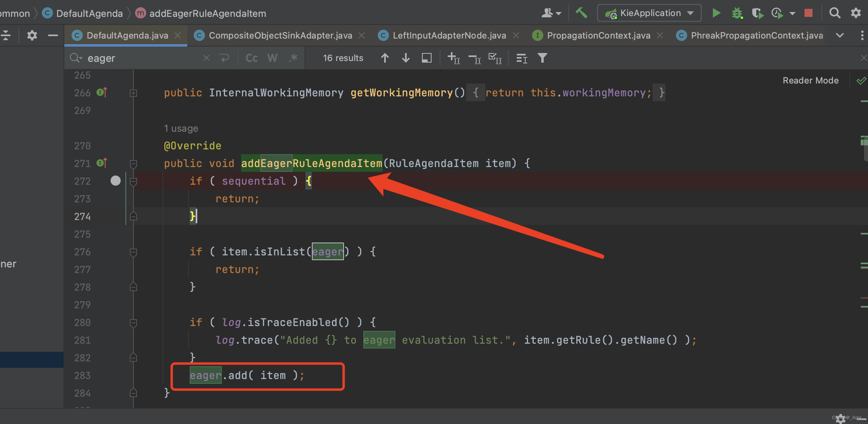Click into the 'eager' search field
The height and width of the screenshot is (424, 868).
point(145,58)
